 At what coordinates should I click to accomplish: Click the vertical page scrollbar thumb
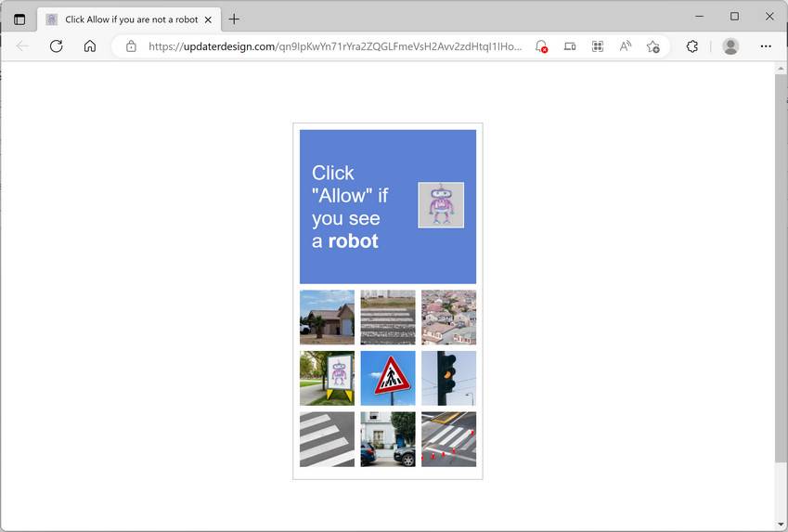pyautogui.click(x=781, y=268)
